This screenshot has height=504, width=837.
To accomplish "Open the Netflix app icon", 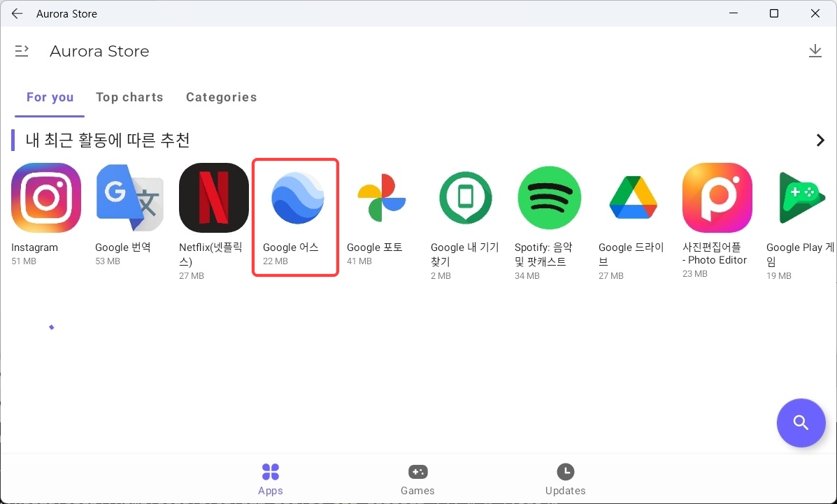I will [213, 198].
